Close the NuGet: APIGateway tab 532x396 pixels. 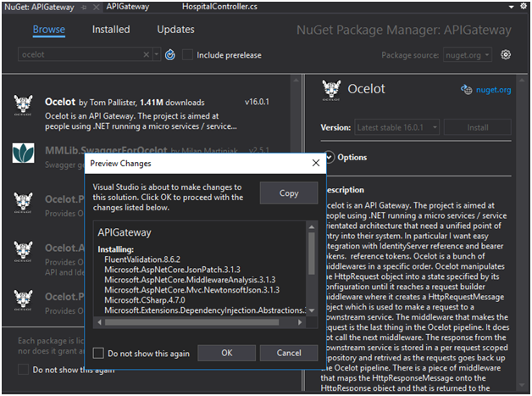[97, 7]
